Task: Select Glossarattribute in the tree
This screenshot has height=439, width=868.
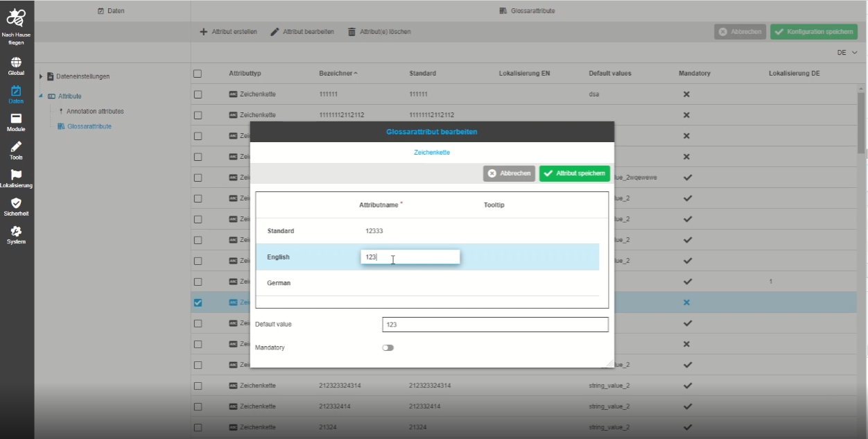Action: (x=89, y=126)
